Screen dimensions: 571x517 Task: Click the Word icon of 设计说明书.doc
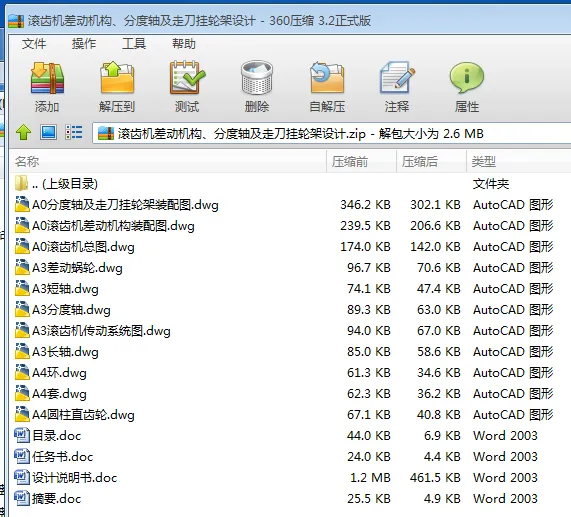21,477
